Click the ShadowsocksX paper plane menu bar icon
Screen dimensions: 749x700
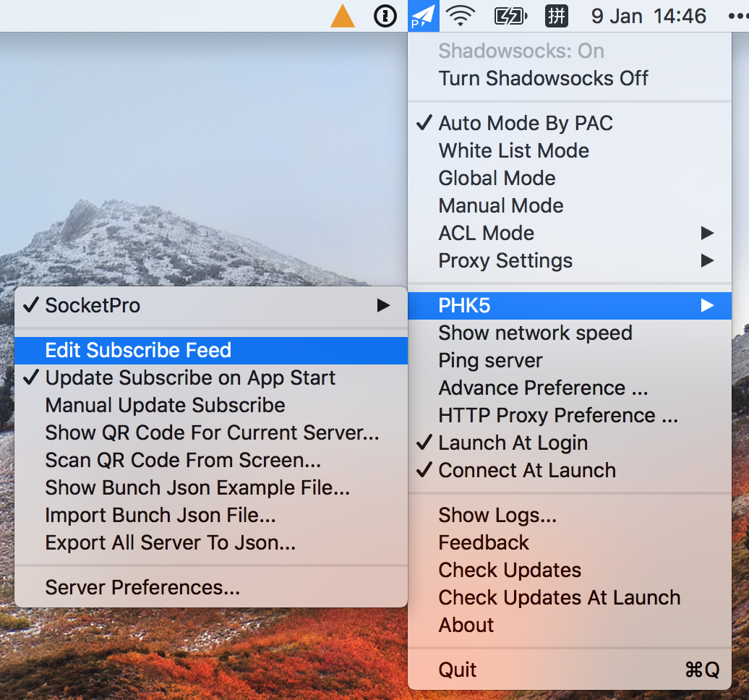tap(423, 16)
